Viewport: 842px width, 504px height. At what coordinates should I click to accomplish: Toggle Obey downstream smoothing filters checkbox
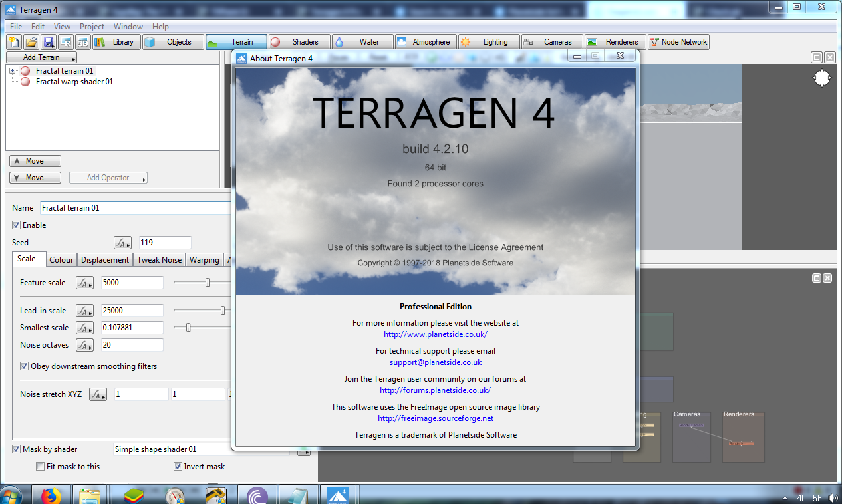tap(25, 366)
